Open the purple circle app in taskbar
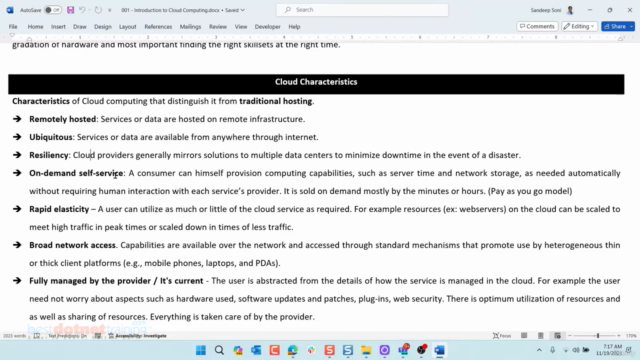 tap(384, 350)
